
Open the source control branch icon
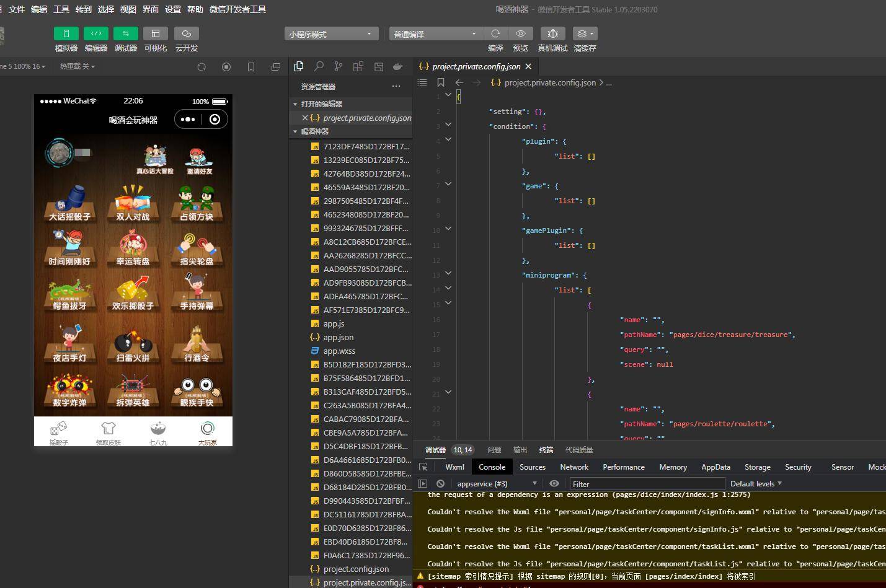tap(339, 66)
